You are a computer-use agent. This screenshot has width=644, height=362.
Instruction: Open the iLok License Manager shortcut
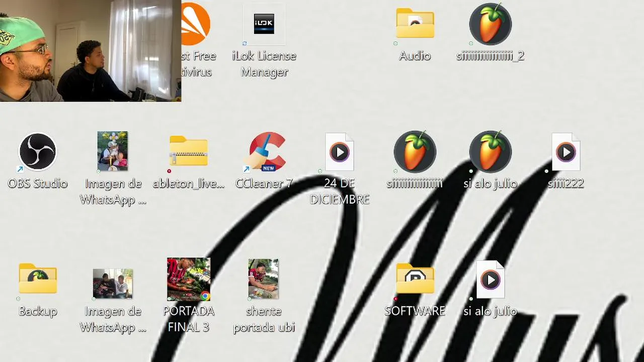pyautogui.click(x=264, y=24)
